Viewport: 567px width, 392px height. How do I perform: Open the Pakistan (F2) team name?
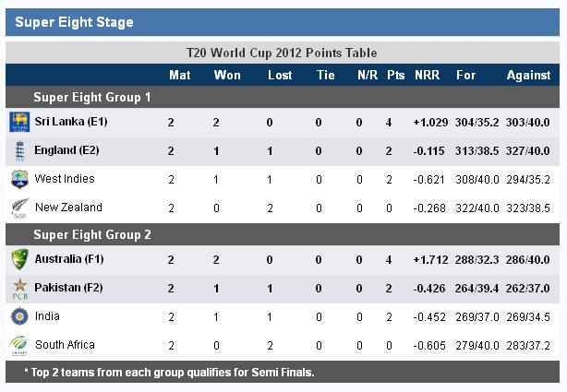[68, 288]
